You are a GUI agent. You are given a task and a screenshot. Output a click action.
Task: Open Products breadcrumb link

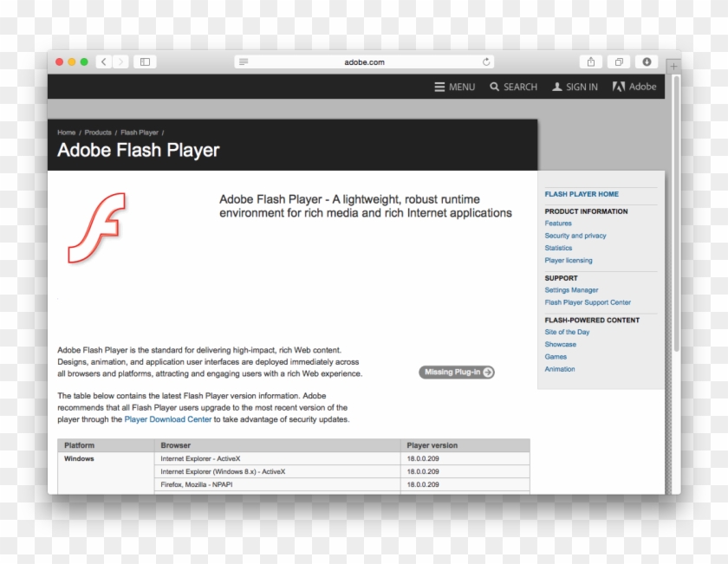point(98,133)
